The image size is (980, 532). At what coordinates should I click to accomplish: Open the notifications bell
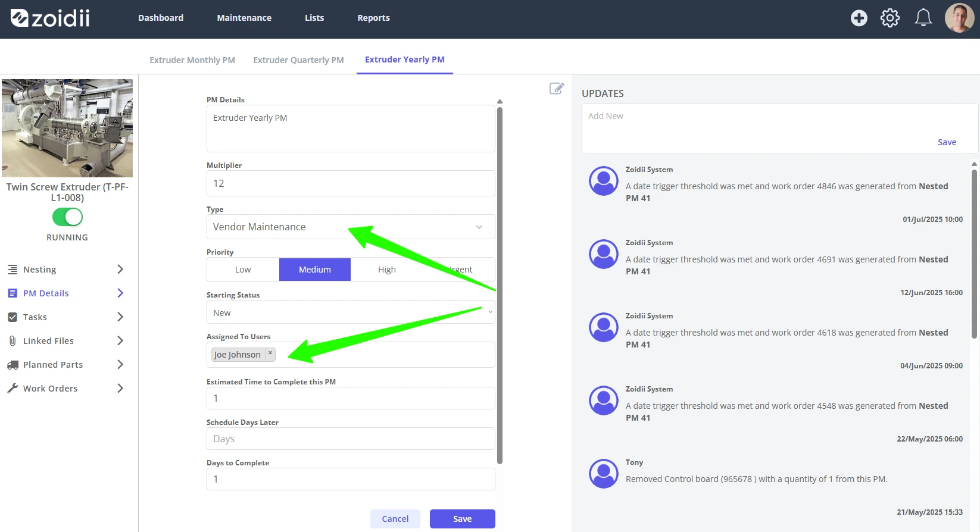(923, 18)
